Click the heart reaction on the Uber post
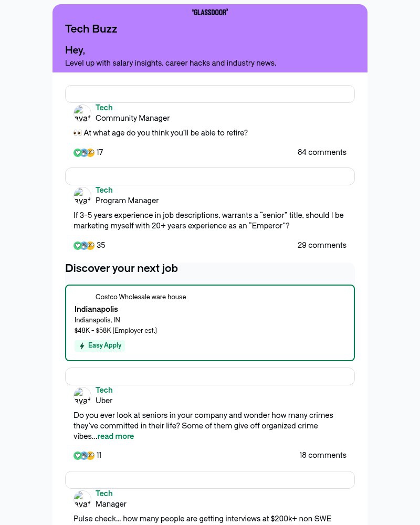Viewport: 420px width, 525px height. [x=77, y=456]
